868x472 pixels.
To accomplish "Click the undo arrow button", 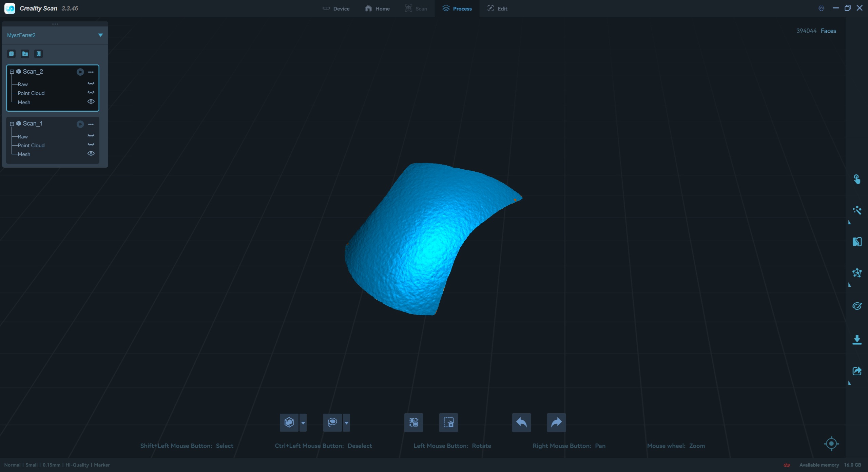I will point(521,422).
